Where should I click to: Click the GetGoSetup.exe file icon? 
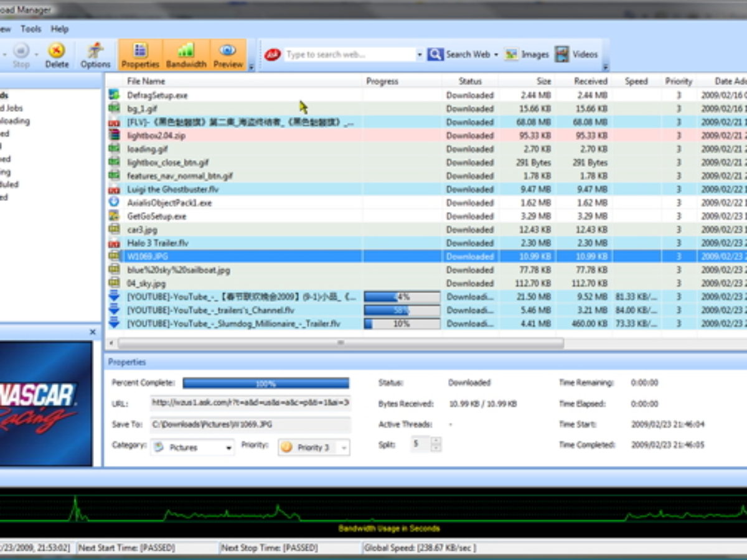tap(114, 216)
